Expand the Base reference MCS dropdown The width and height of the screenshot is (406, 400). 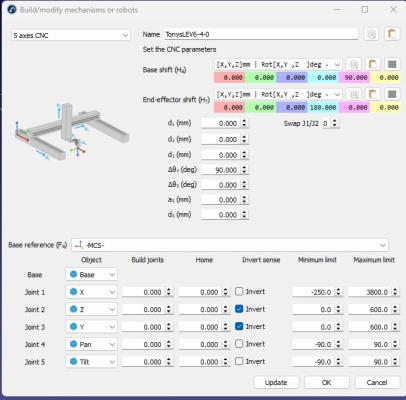pos(230,245)
